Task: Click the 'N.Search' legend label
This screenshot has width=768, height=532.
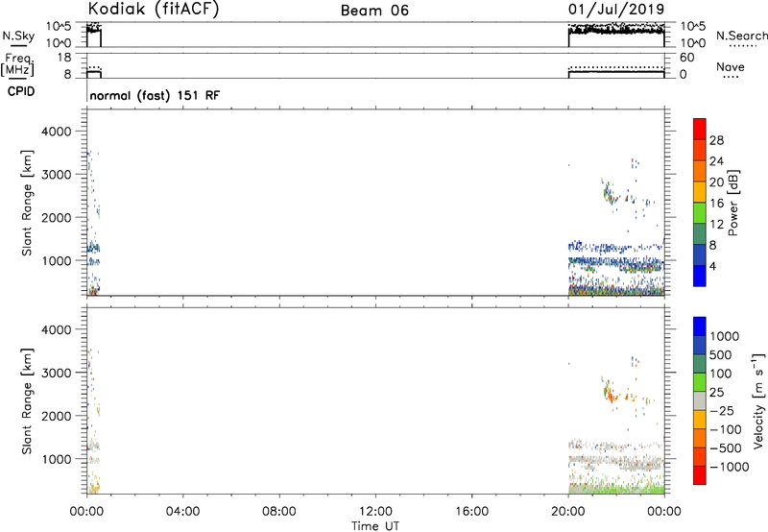Action: (741, 36)
